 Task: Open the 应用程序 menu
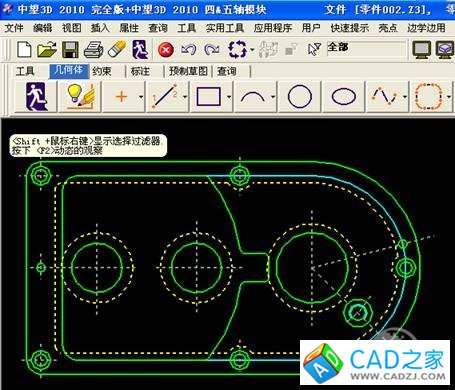click(x=273, y=28)
